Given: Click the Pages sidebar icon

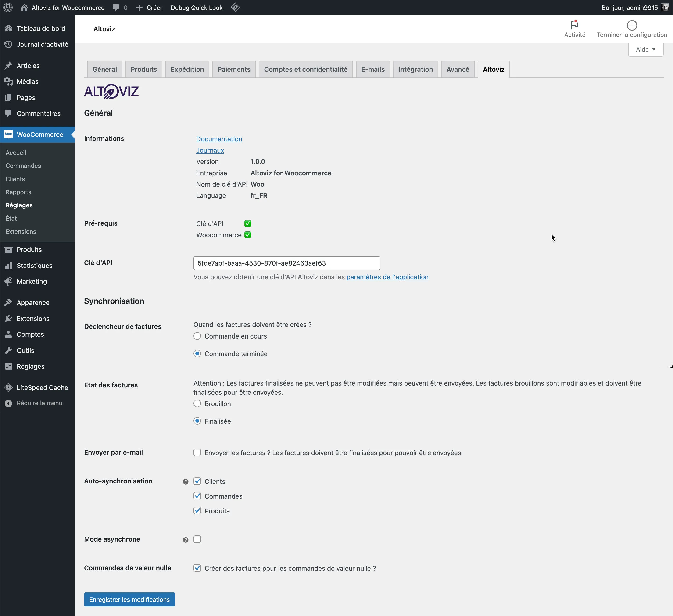Looking at the screenshot, I should pyautogui.click(x=8, y=97).
